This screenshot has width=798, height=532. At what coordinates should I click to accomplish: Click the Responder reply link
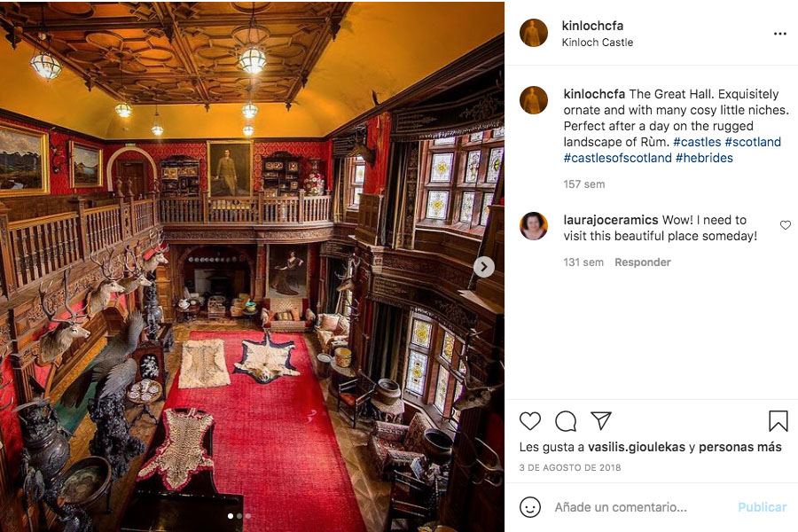tap(642, 262)
